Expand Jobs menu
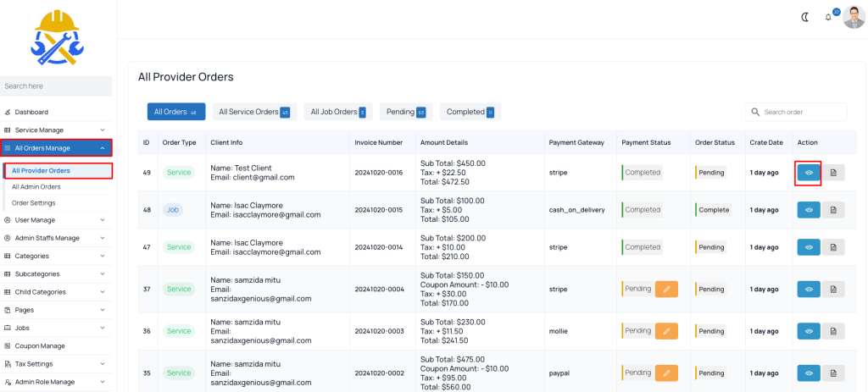 pos(56,328)
